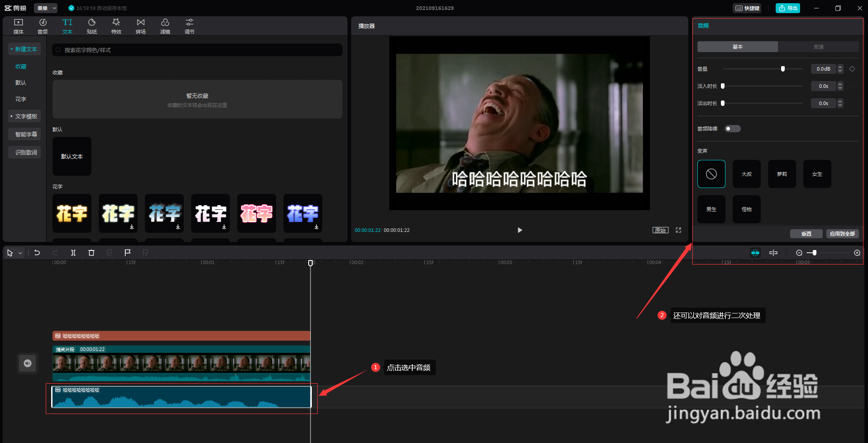This screenshot has height=443, width=868.
Task: Click the 搜索花字颜色/样式 search field
Action: [197, 50]
